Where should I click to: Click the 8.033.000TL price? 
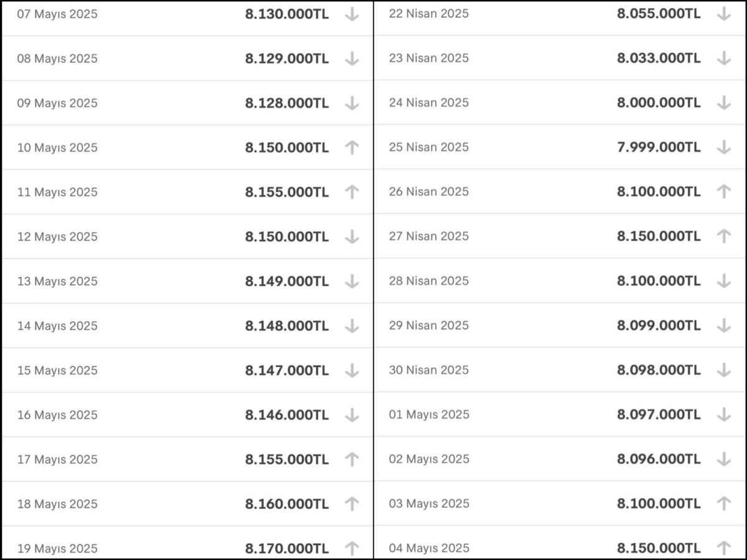point(659,58)
